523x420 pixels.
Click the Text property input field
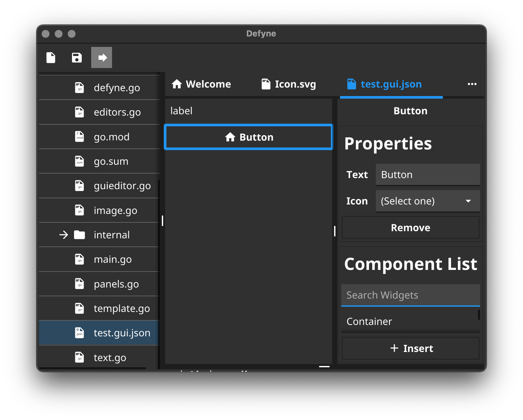click(x=428, y=175)
